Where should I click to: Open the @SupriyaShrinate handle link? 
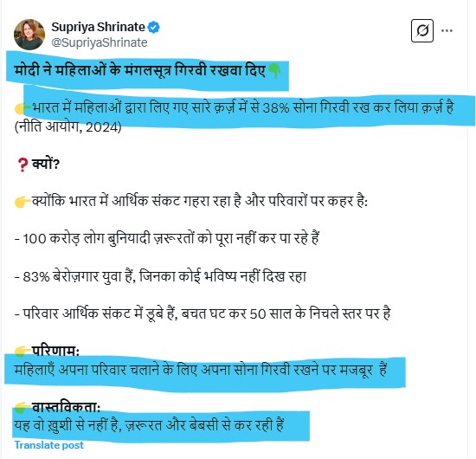tap(100, 42)
